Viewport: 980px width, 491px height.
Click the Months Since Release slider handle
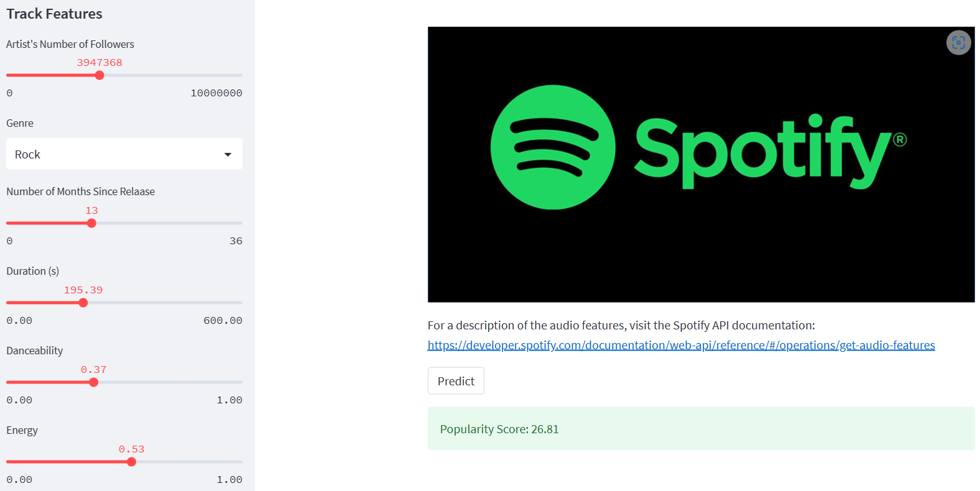point(91,223)
